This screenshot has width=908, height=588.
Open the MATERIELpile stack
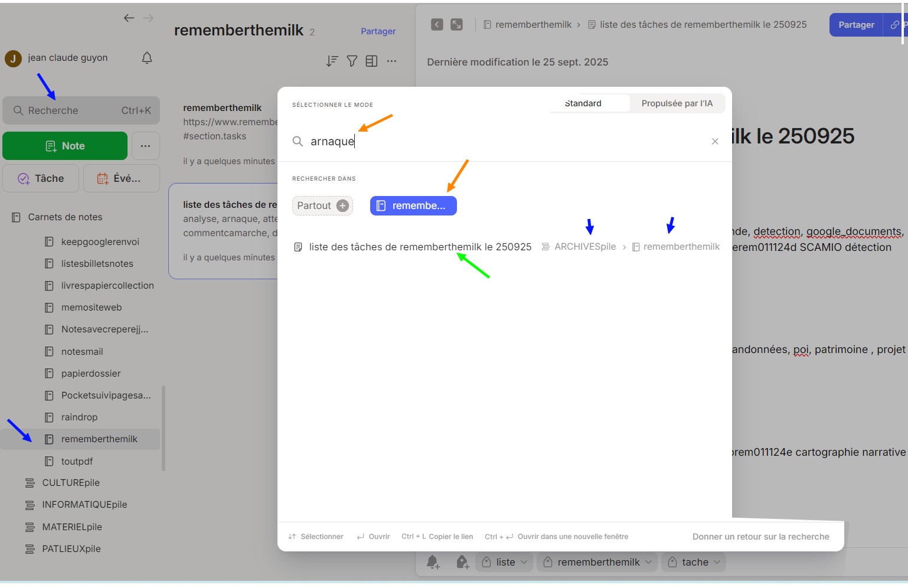tap(72, 527)
